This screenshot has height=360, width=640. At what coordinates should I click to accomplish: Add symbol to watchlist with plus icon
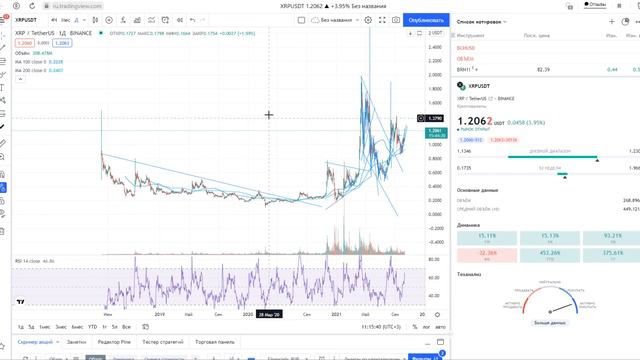click(x=611, y=22)
